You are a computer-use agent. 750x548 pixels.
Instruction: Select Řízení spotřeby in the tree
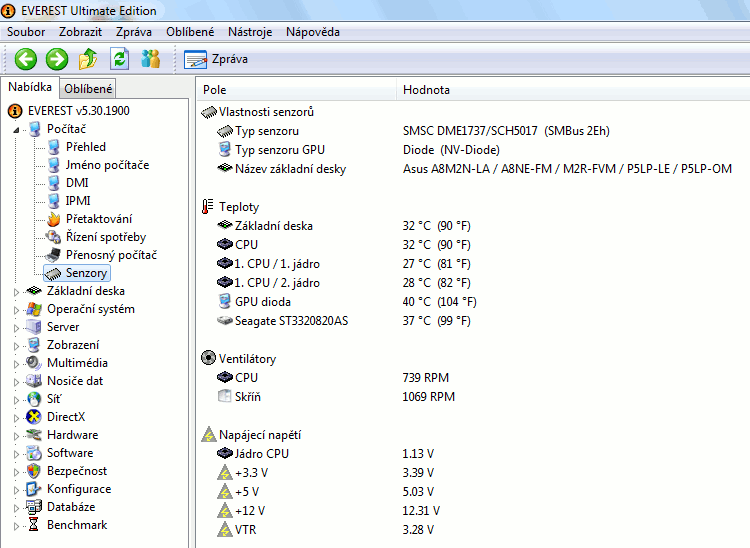point(105,237)
